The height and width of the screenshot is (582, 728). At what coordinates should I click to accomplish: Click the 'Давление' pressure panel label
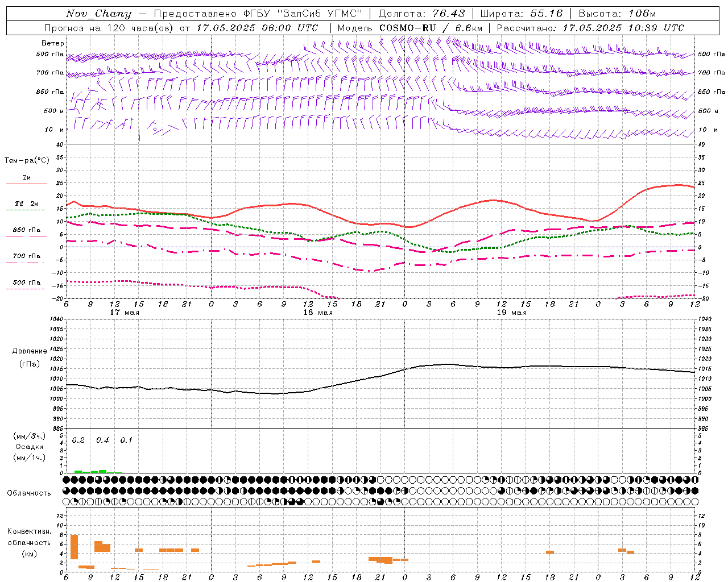(x=30, y=351)
